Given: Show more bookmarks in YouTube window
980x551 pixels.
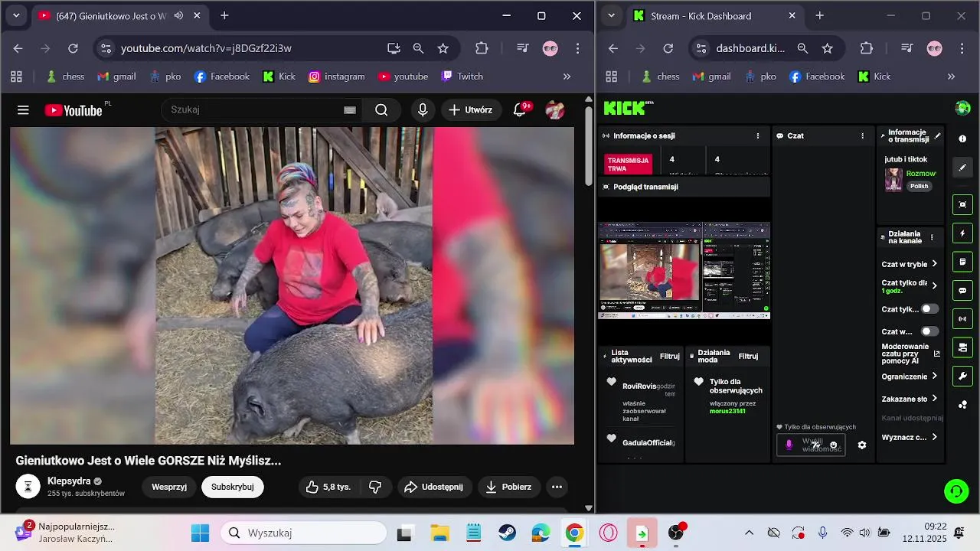Looking at the screenshot, I should click(567, 77).
